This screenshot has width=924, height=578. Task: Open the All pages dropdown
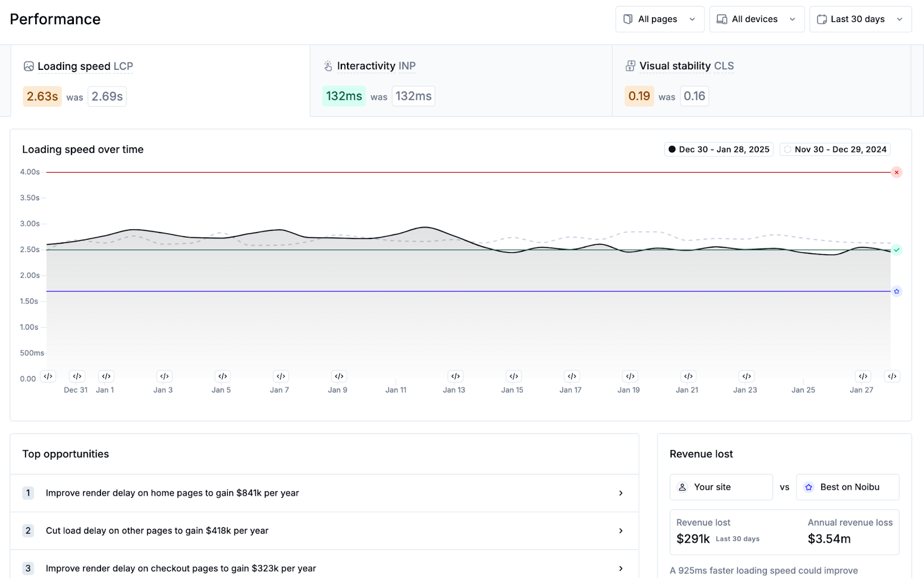tap(660, 20)
